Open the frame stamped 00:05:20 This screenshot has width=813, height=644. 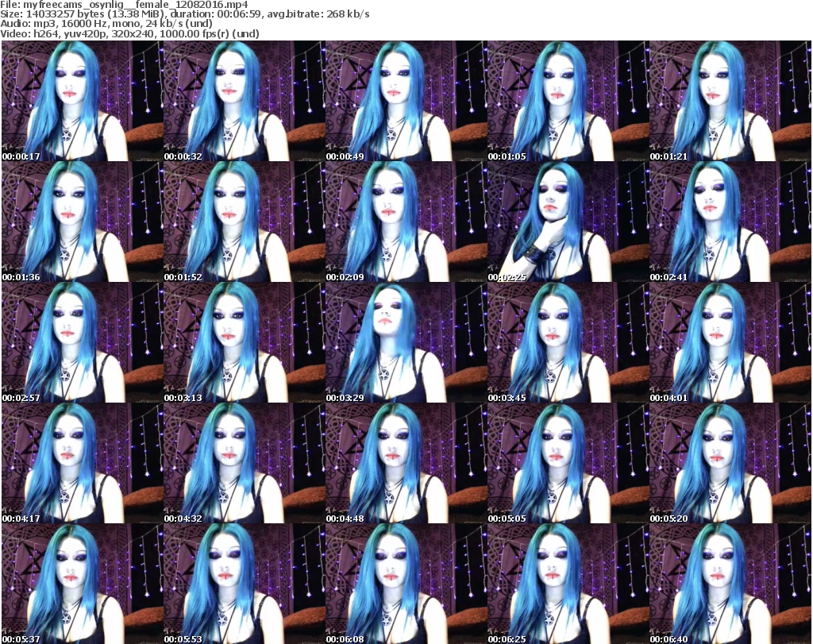[x=730, y=463]
